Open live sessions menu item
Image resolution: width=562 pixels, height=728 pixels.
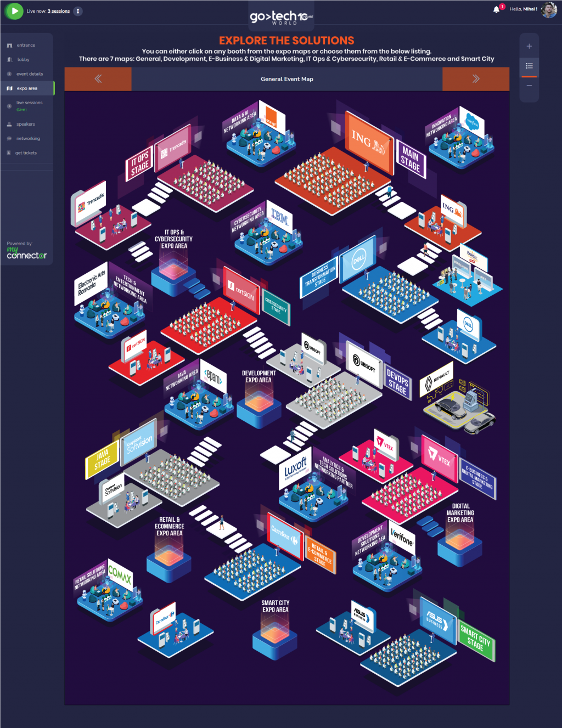[29, 103]
